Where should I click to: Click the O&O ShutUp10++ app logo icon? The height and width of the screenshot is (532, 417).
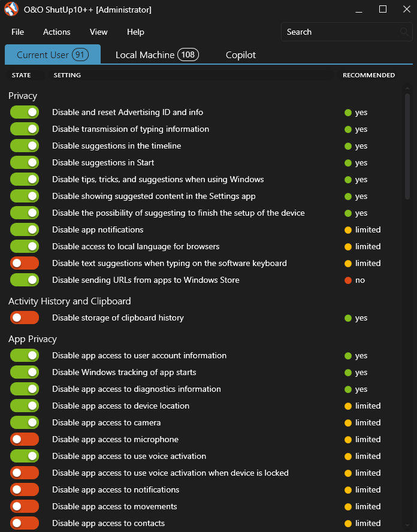pos(11,9)
